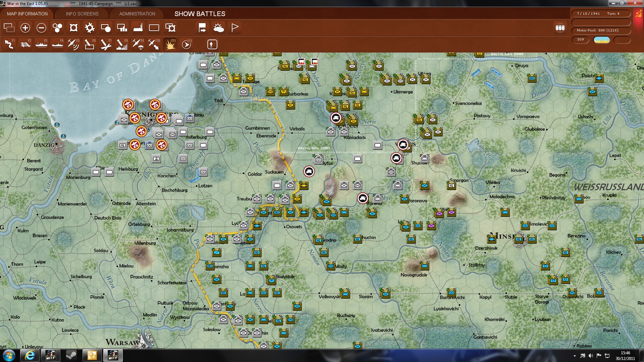Select the F9 air transport icon

[x=138, y=44]
